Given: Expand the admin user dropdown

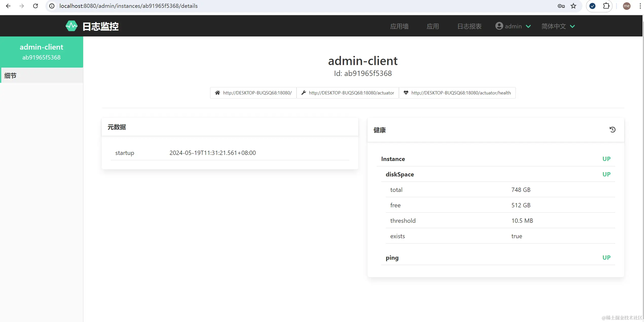Looking at the screenshot, I should tap(528, 26).
